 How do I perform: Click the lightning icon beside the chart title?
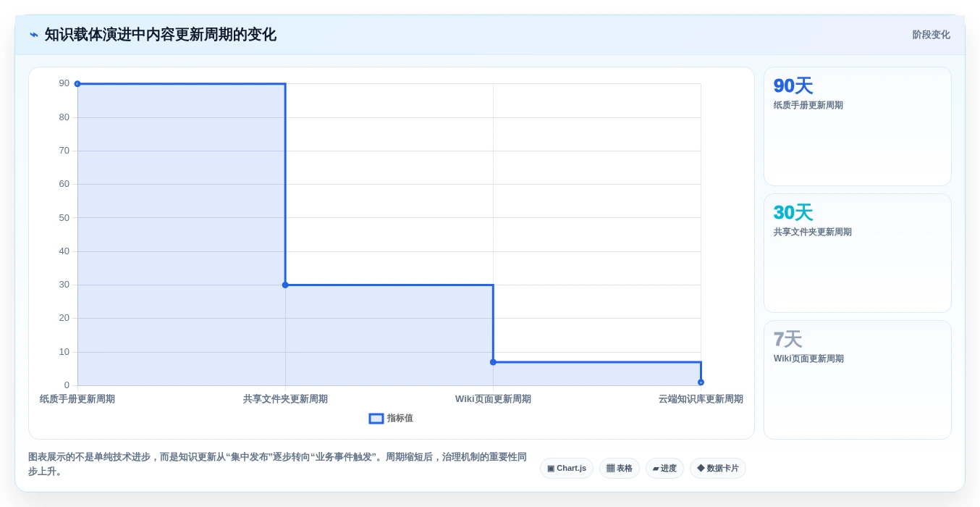(x=34, y=35)
